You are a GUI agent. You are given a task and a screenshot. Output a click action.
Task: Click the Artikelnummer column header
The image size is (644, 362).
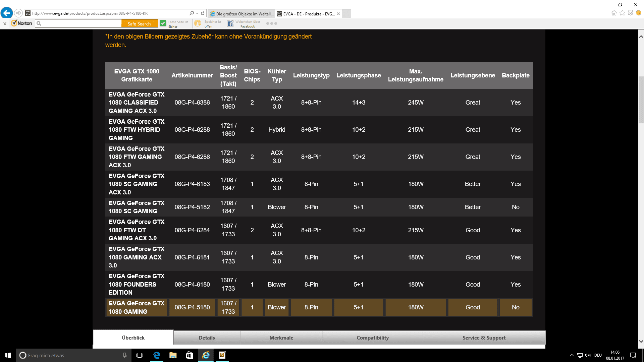[192, 75]
